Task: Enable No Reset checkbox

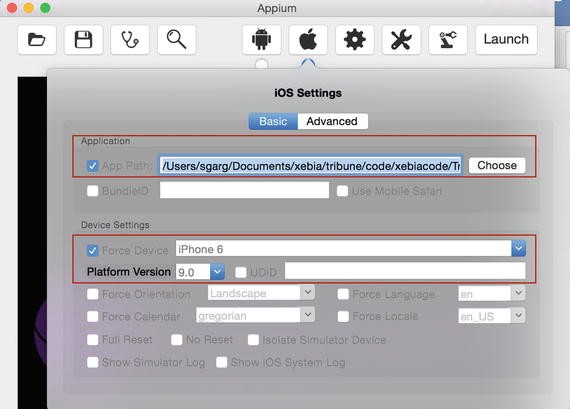Action: coord(177,340)
